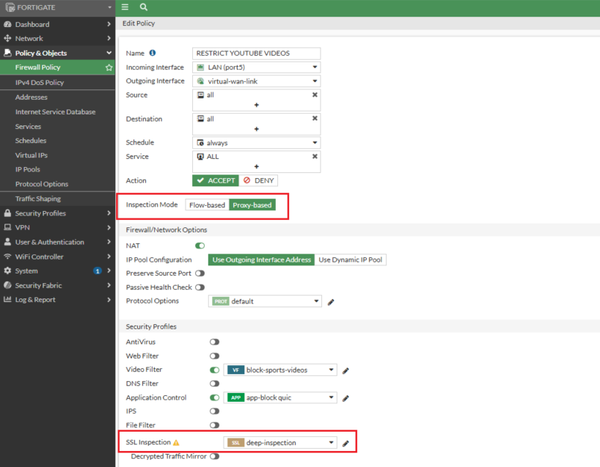This screenshot has height=467, width=600.
Task: Edit the SSL Inspection profile pencil icon
Action: pyautogui.click(x=346, y=442)
